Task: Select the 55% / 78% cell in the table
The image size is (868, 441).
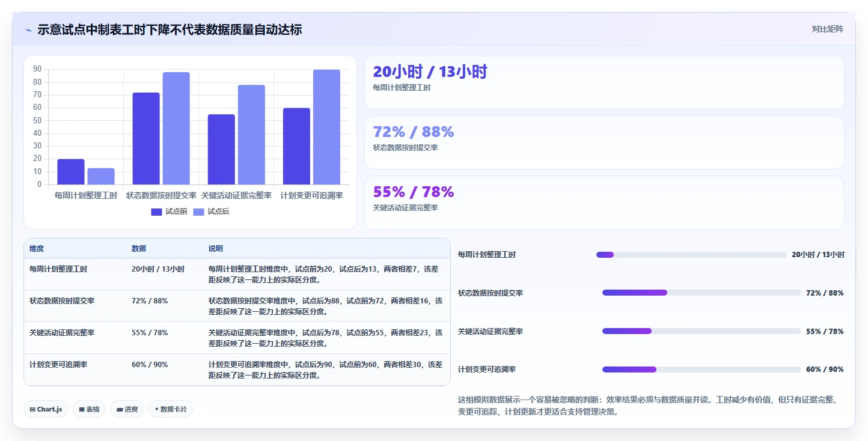Action: (x=150, y=333)
